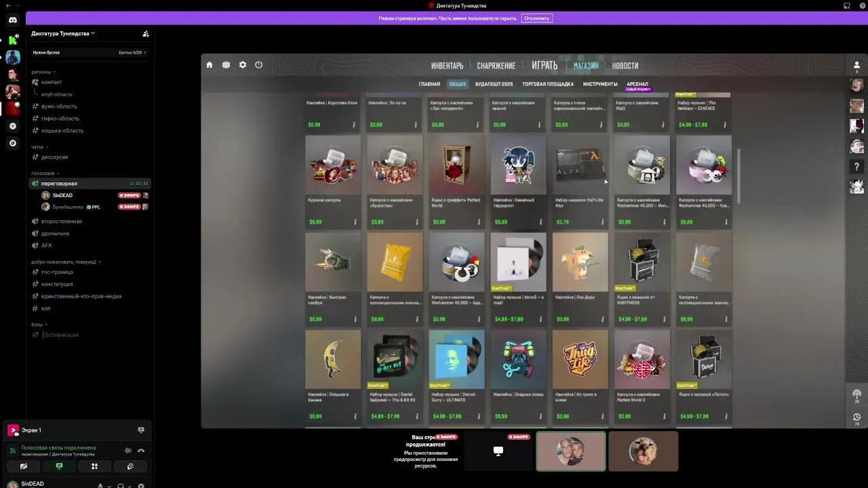Open Discord direct messages home icon
868x488 pixels.
[x=13, y=20]
